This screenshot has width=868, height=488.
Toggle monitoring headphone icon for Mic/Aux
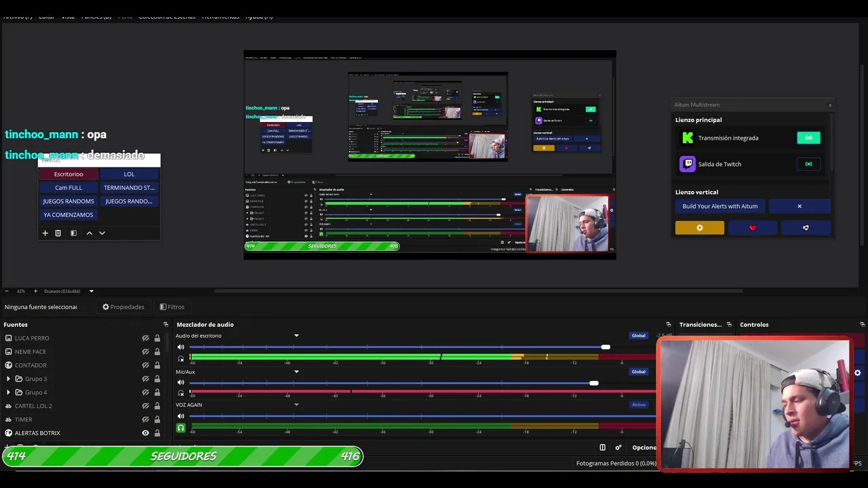(180, 393)
